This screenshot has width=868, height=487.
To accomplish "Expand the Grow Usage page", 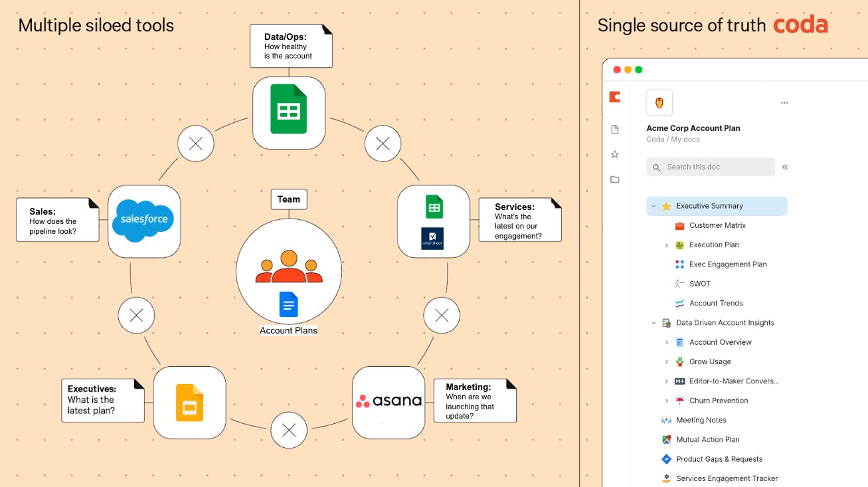I will pos(667,362).
